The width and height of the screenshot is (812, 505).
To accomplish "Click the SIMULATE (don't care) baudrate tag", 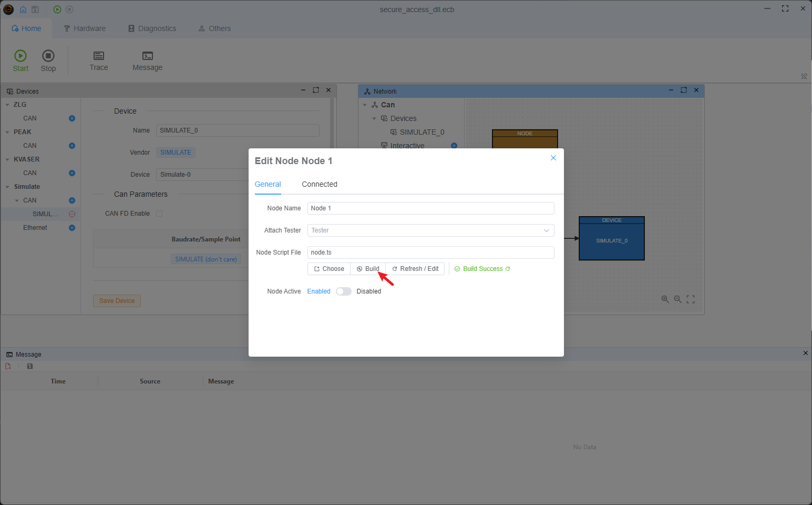I will (x=206, y=259).
